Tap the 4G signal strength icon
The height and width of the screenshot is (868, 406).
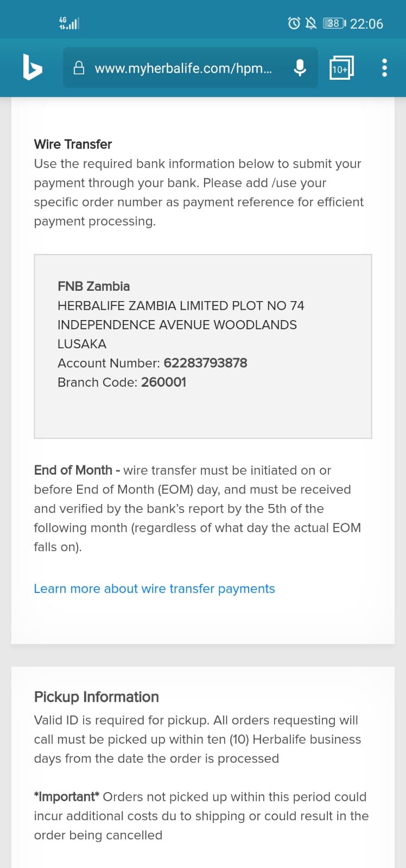[69, 23]
